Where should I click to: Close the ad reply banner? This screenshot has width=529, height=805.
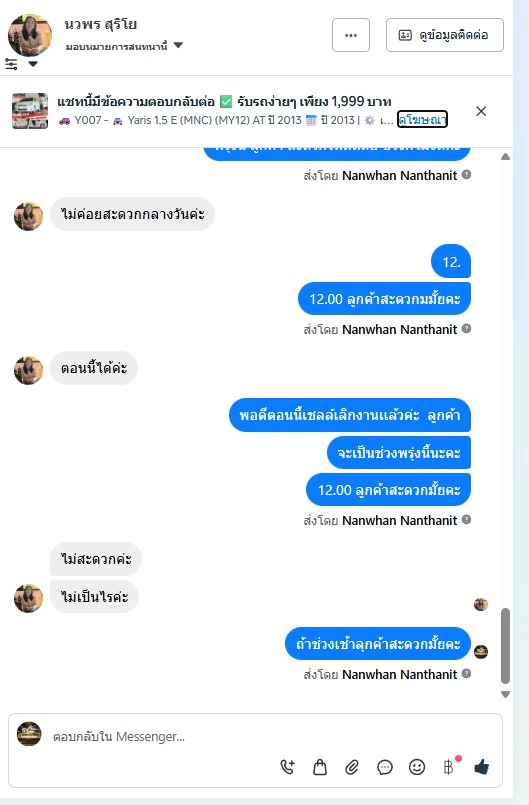481,111
